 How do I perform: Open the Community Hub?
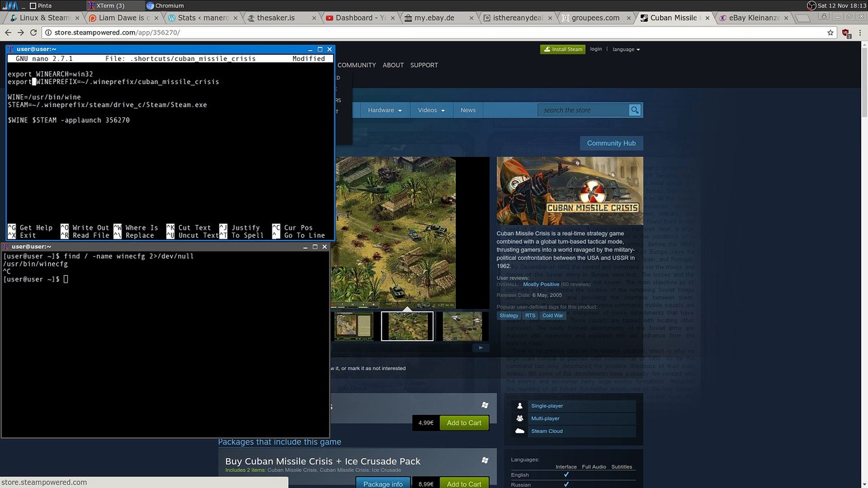pyautogui.click(x=611, y=143)
